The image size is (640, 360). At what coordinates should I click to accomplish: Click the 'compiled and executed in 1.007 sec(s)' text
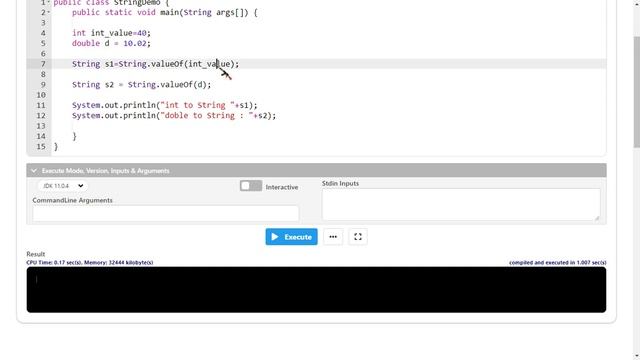558,262
